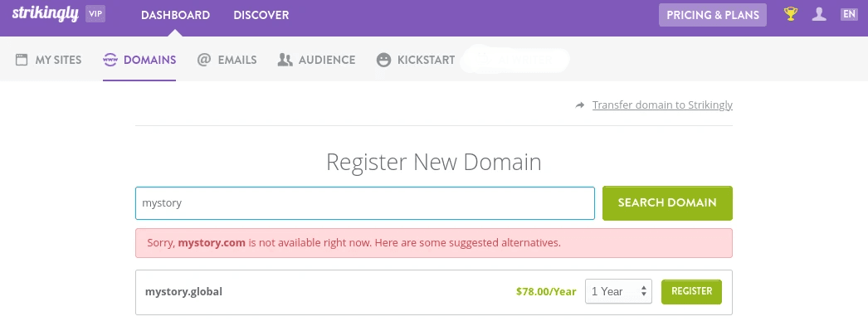
Task: Click the Audience people icon
Action: point(285,60)
